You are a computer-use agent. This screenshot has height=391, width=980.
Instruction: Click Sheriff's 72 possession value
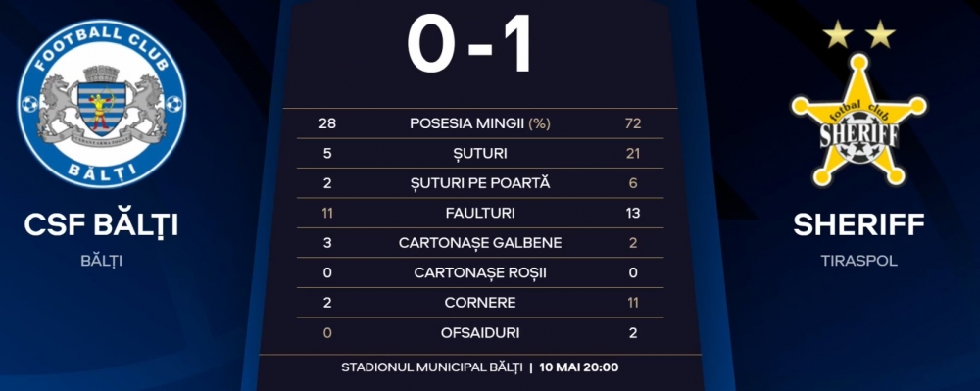pyautogui.click(x=633, y=123)
